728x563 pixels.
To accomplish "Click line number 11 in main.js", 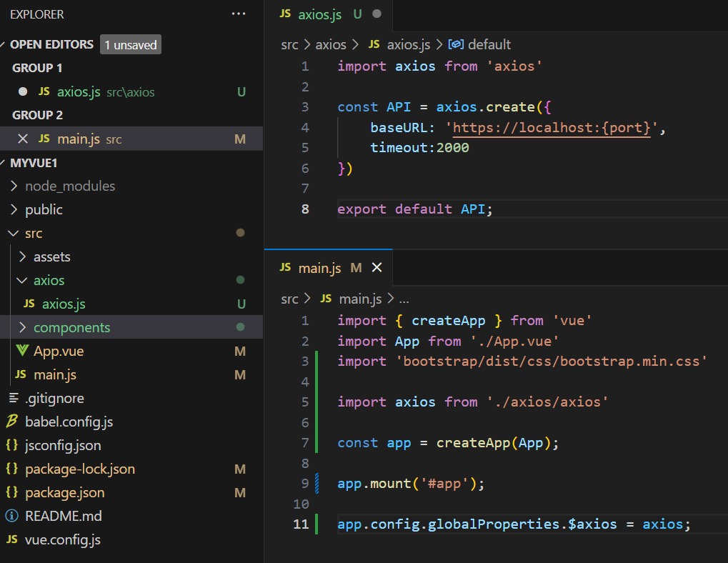I will (301, 524).
